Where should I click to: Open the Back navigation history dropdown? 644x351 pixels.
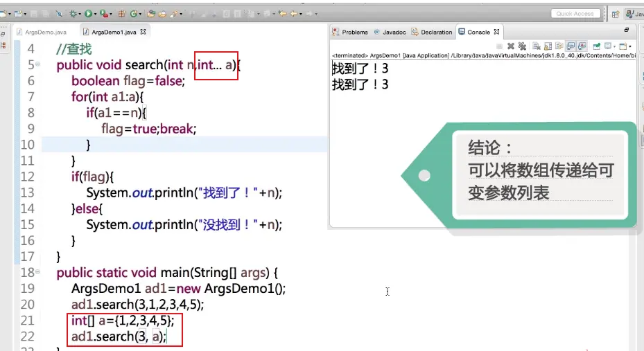click(301, 15)
